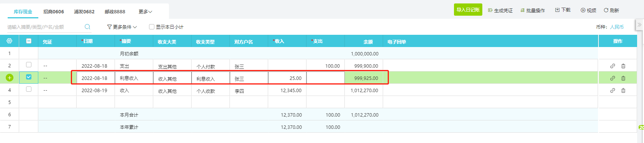Open 更多 accounts dropdown tab

pos(145,11)
